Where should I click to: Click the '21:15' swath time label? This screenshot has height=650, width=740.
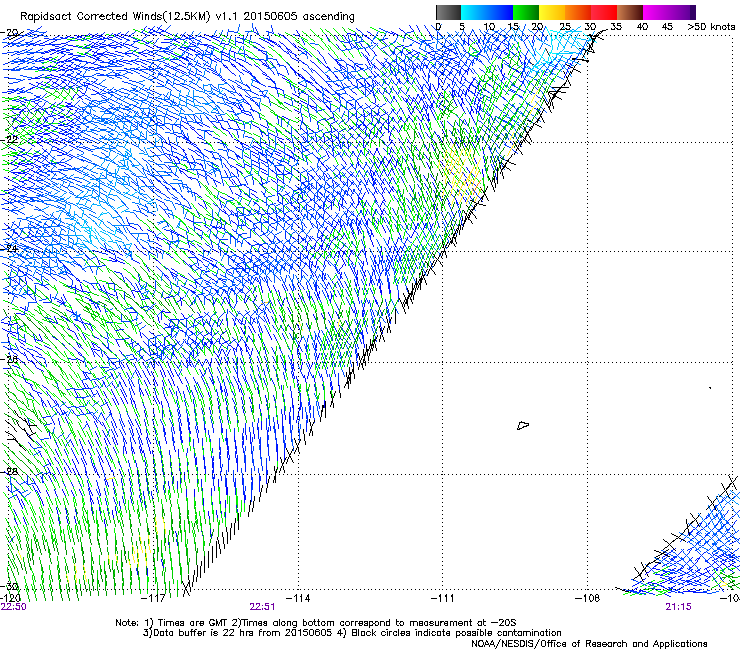(x=678, y=607)
